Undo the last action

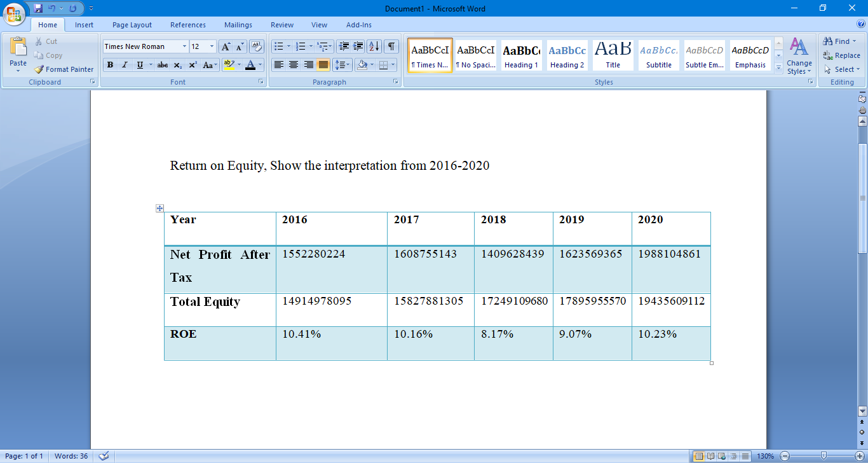coord(52,8)
